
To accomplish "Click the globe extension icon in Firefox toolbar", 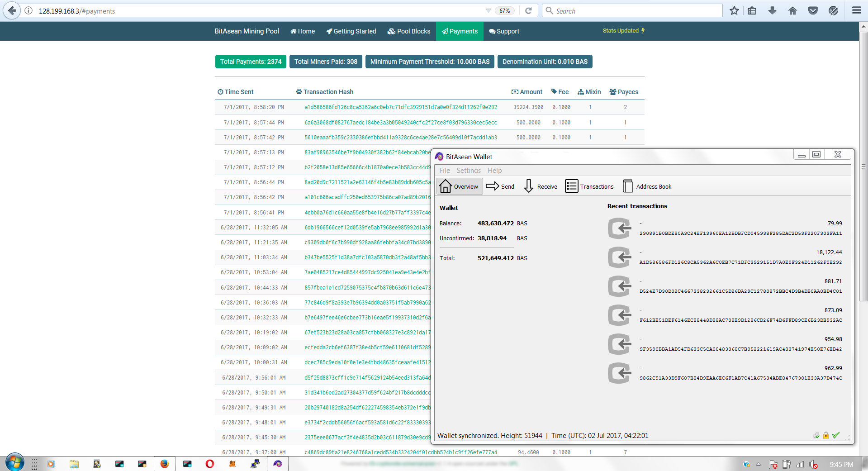I will point(833,10).
